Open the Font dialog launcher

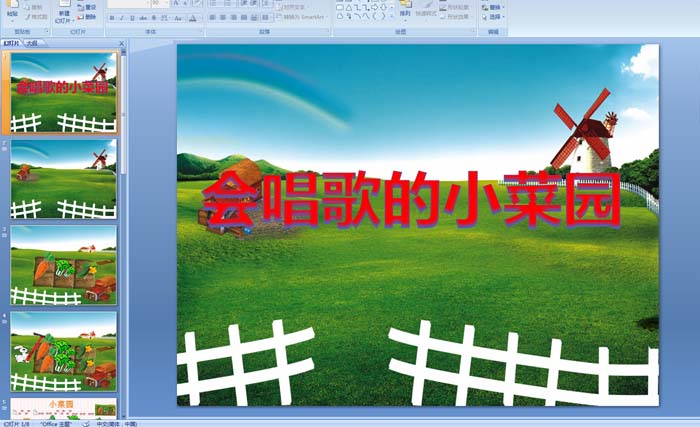pyautogui.click(x=200, y=31)
